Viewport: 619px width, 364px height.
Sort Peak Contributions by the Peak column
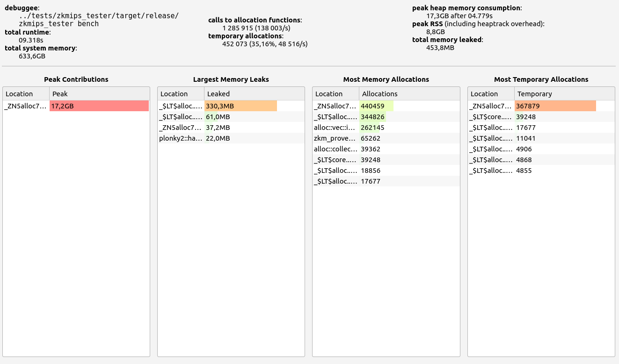tap(99, 93)
